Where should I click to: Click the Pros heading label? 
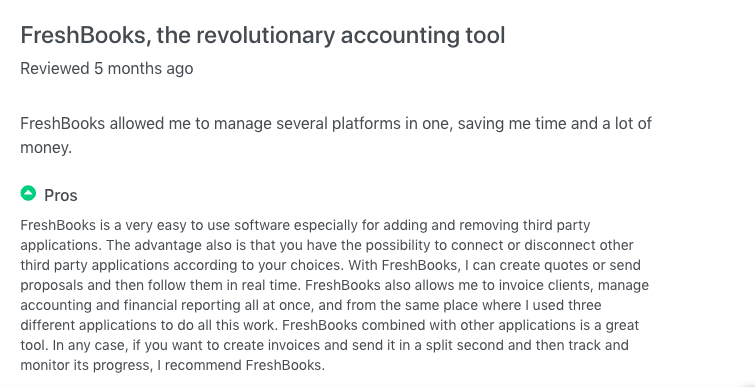[x=61, y=195]
